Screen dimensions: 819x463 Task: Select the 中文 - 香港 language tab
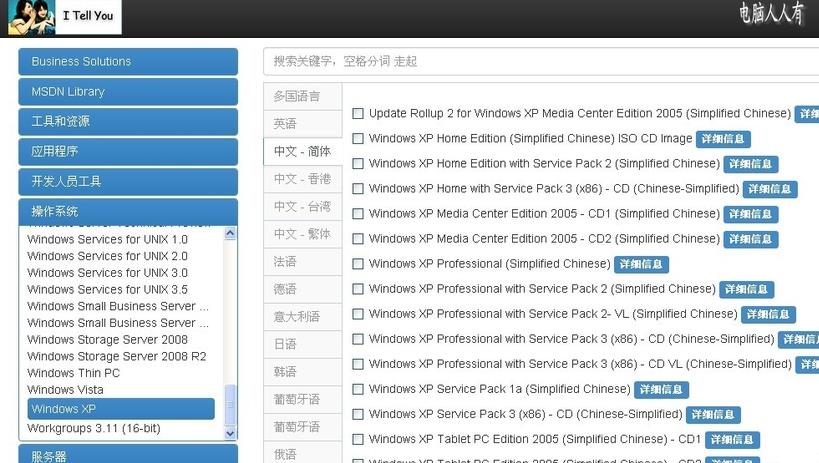pyautogui.click(x=302, y=179)
